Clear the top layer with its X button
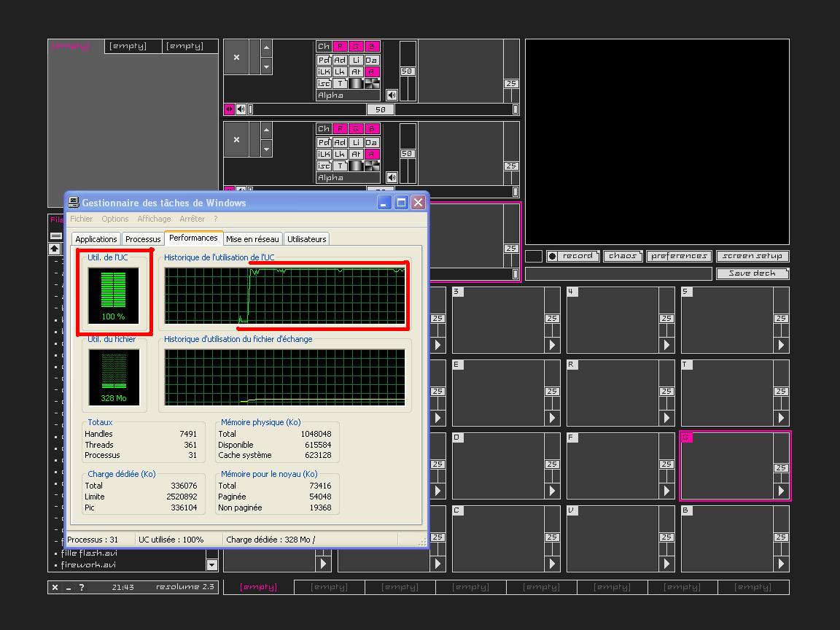The image size is (840, 630). (x=236, y=57)
